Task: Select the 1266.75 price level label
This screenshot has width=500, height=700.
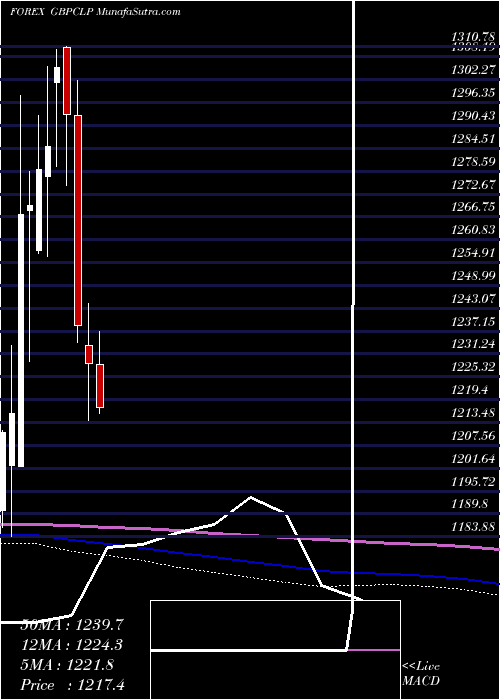Action: (473, 208)
